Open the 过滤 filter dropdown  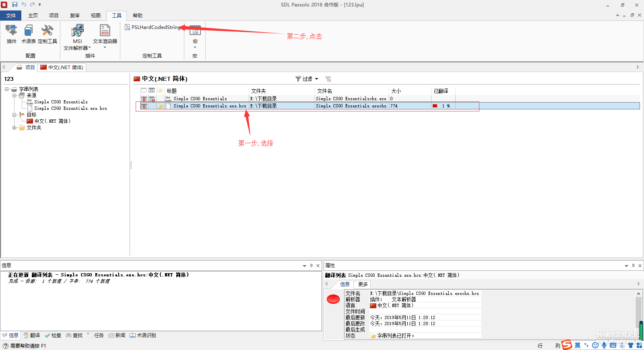[x=307, y=79]
